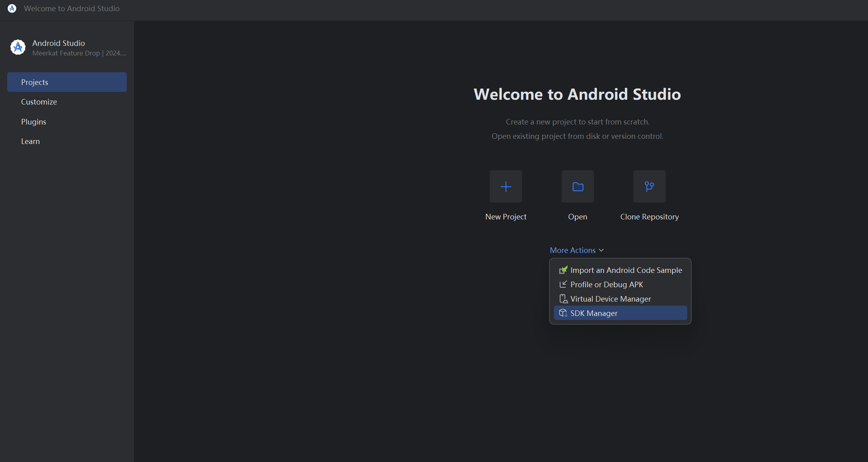Click the Android Studio logo in sidebar
The image size is (868, 462).
pyautogui.click(x=18, y=47)
